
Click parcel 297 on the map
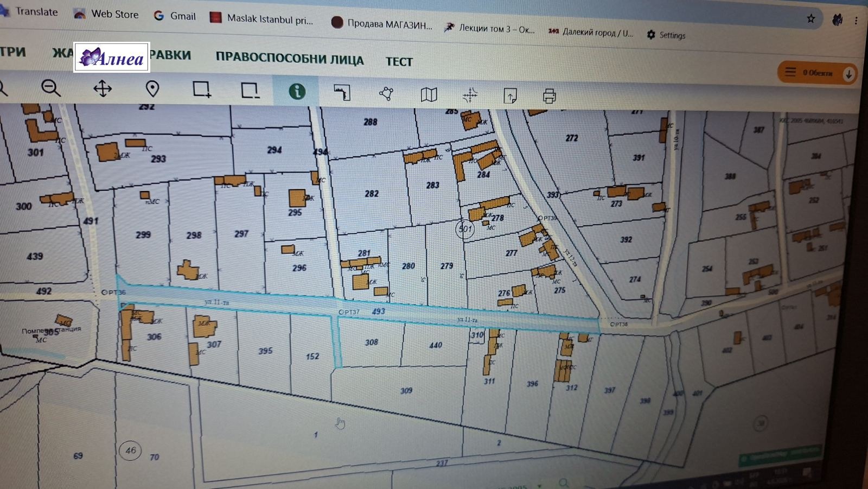[x=241, y=233]
